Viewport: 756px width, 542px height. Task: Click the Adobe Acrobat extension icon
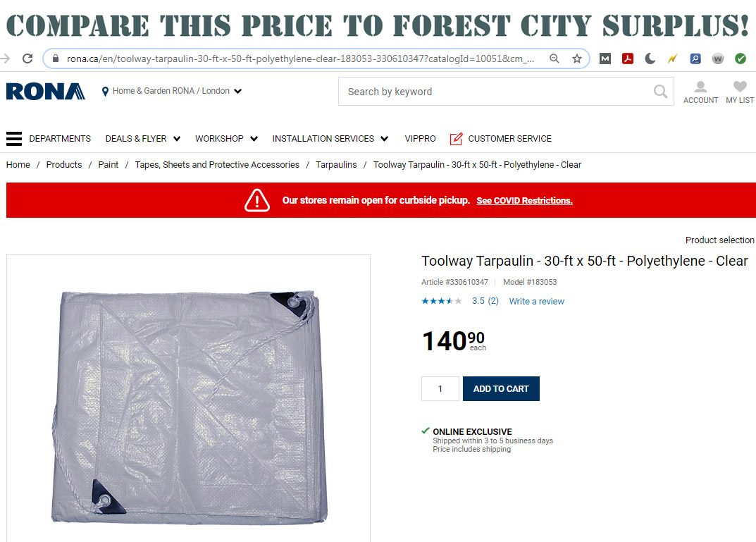tap(627, 59)
